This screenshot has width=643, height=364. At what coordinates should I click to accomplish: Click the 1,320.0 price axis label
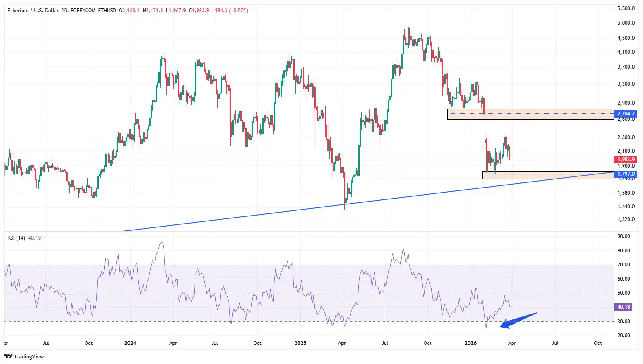coord(626,219)
